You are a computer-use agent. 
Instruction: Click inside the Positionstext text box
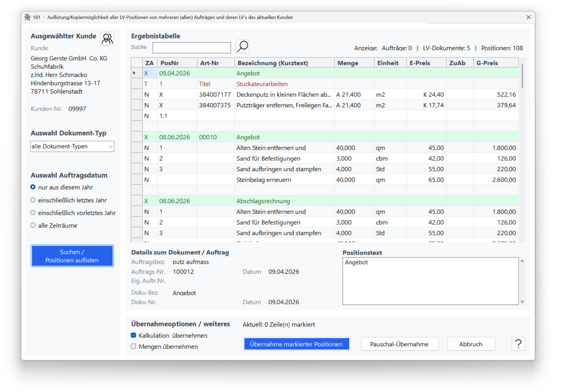point(430,281)
